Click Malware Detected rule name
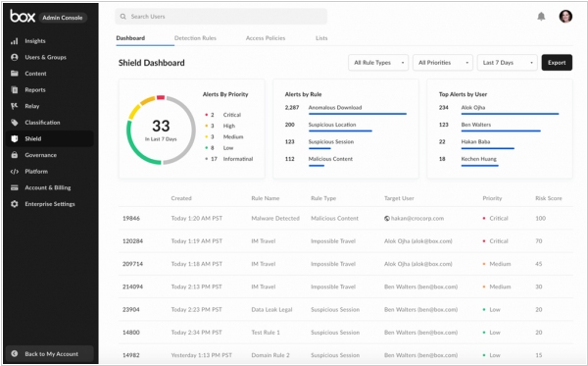The width and height of the screenshot is (588, 366). (275, 218)
